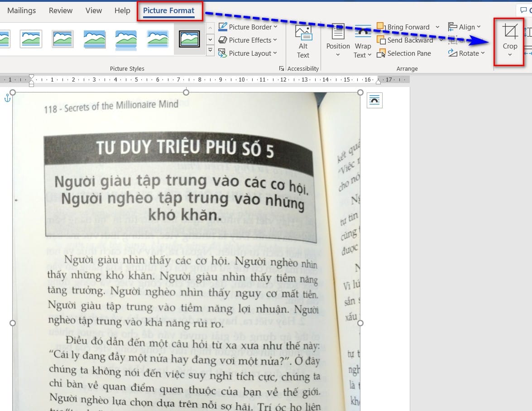Click the Picture Border pen icon
The image size is (532, 411).
[223, 26]
